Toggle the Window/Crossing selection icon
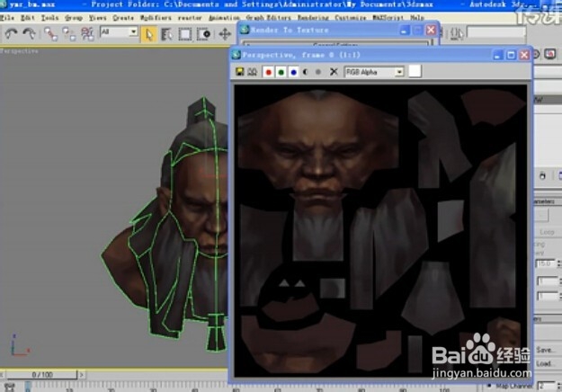Screen dimensions: 562x392 click(x=204, y=34)
